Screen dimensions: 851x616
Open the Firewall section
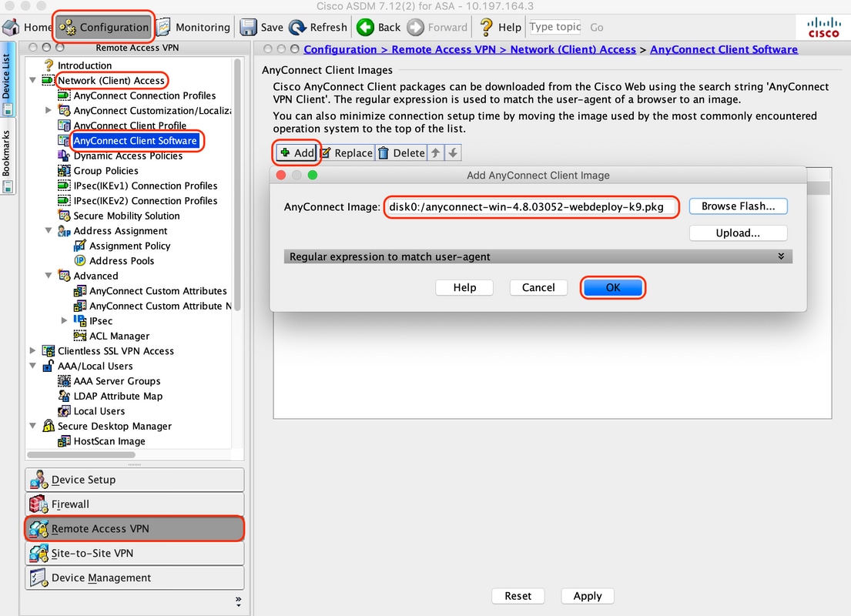coord(135,504)
